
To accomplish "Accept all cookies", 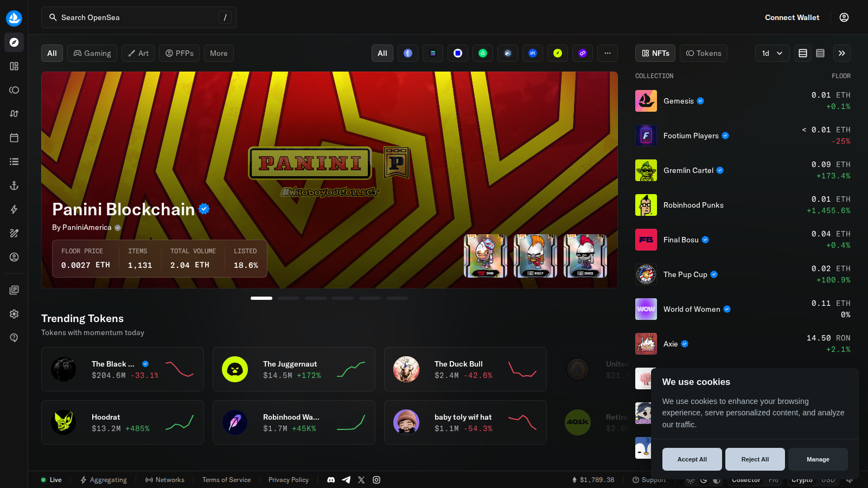I will 692,459.
